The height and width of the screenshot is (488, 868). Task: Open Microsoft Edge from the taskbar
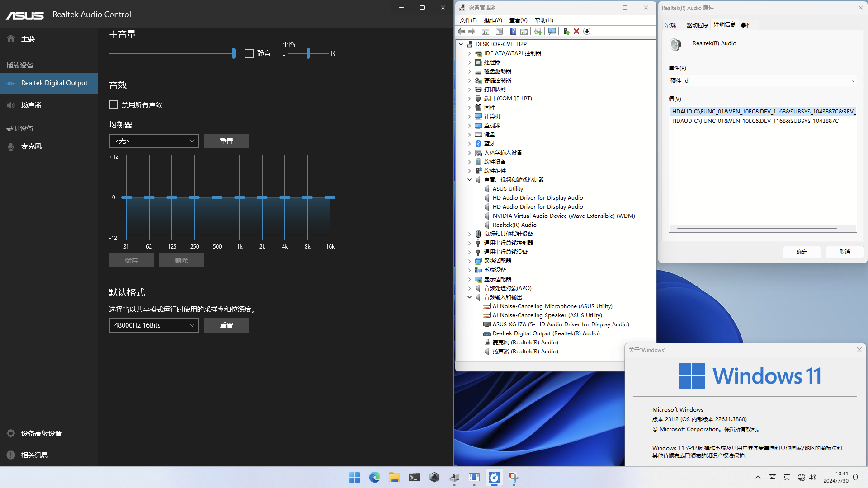(374, 477)
